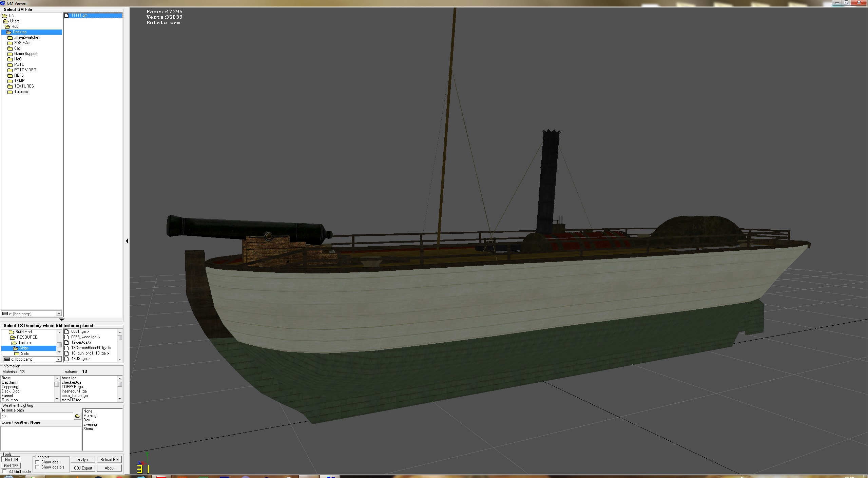
Task: Click the file icon beside 47US.tga.tx
Action: 66,359
